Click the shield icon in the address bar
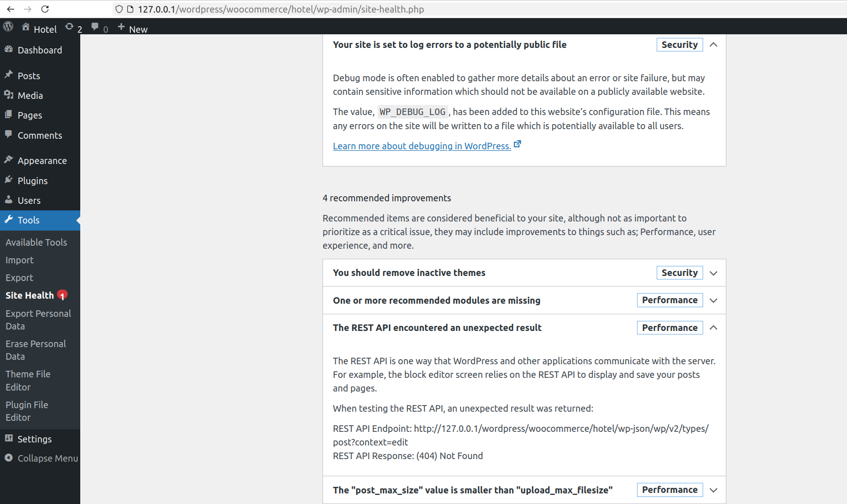This screenshot has height=504, width=847. pos(119,9)
